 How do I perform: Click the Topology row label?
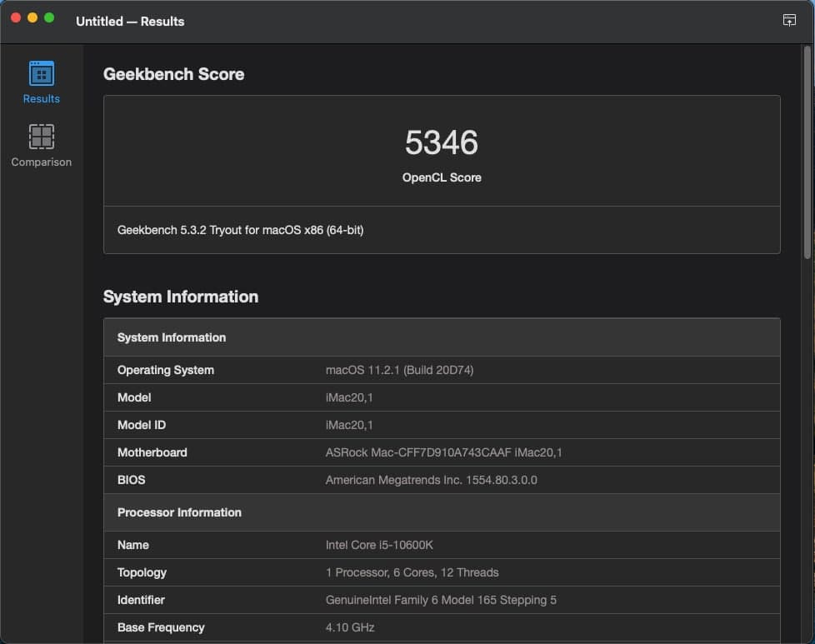click(142, 573)
